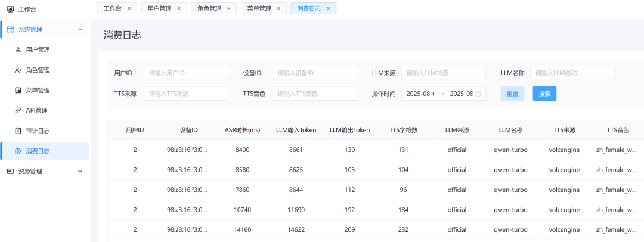Image resolution: width=644 pixels, height=242 pixels.
Task: Click the 角色管理 icon in sidebar
Action: pos(18,70)
